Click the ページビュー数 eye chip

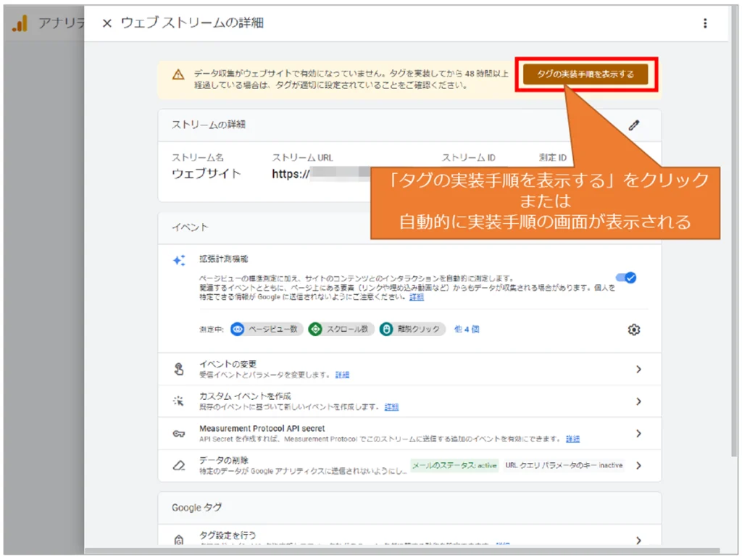[265, 329]
